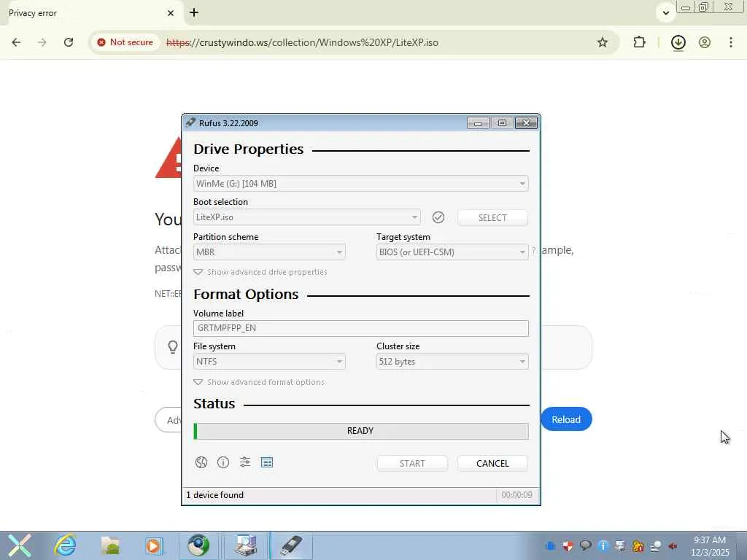Click the red shield tray icon
The image size is (747, 560).
tap(568, 545)
